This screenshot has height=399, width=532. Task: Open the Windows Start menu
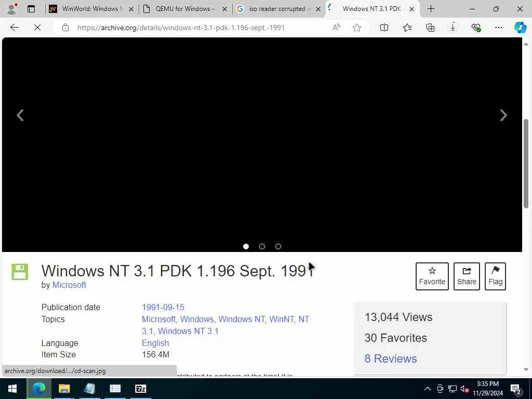click(12, 389)
